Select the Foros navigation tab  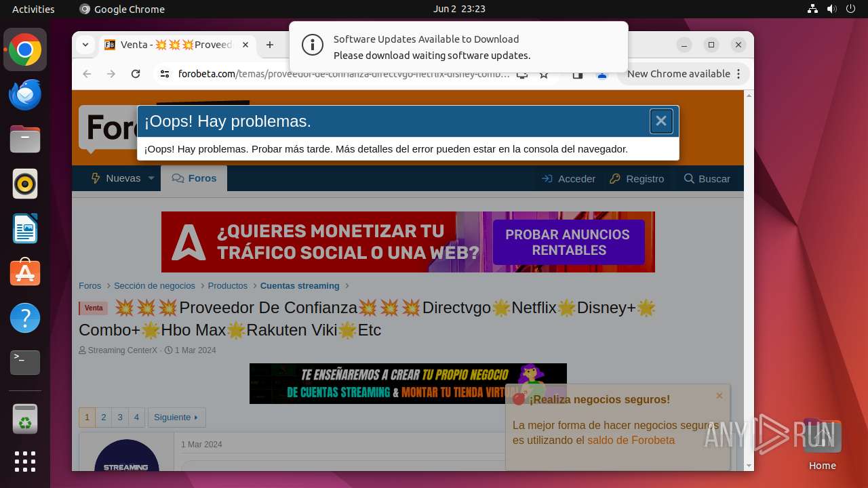(x=194, y=178)
